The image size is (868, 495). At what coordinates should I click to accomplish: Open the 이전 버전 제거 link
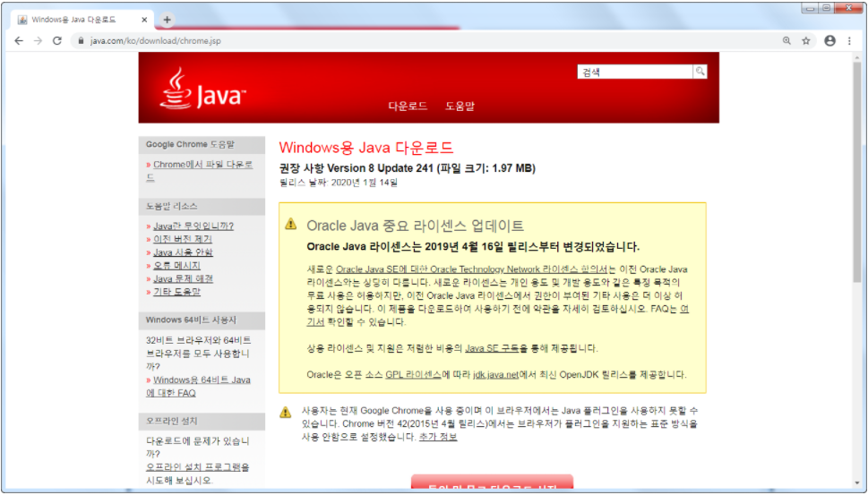click(183, 240)
